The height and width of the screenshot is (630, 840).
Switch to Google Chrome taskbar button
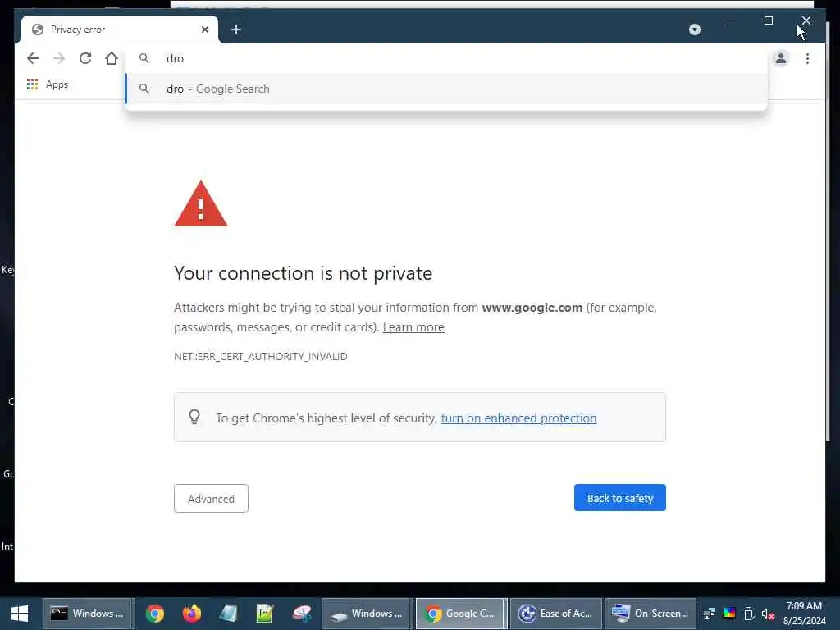coord(459,614)
